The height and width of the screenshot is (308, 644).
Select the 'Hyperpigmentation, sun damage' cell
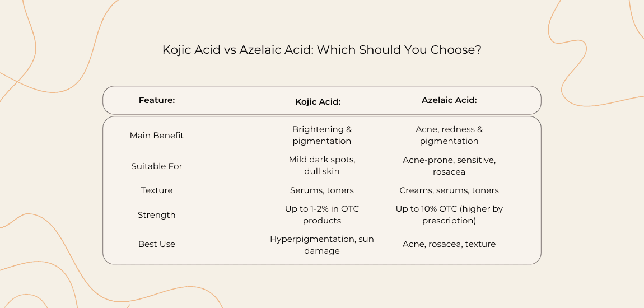[x=322, y=245]
